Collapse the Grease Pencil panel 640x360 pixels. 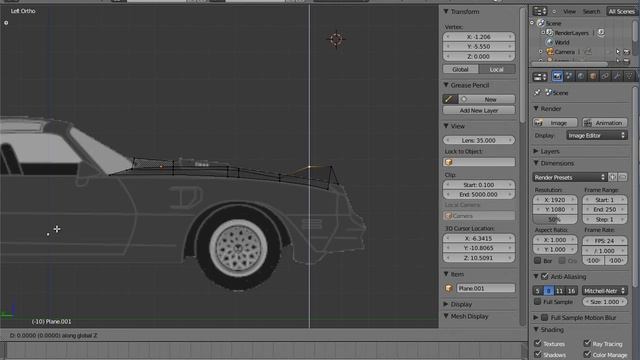pos(446,85)
